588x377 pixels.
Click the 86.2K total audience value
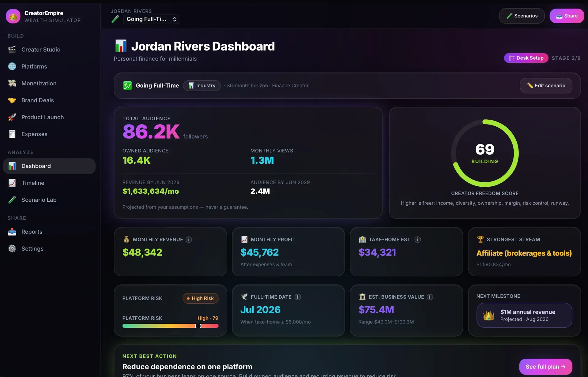click(151, 132)
